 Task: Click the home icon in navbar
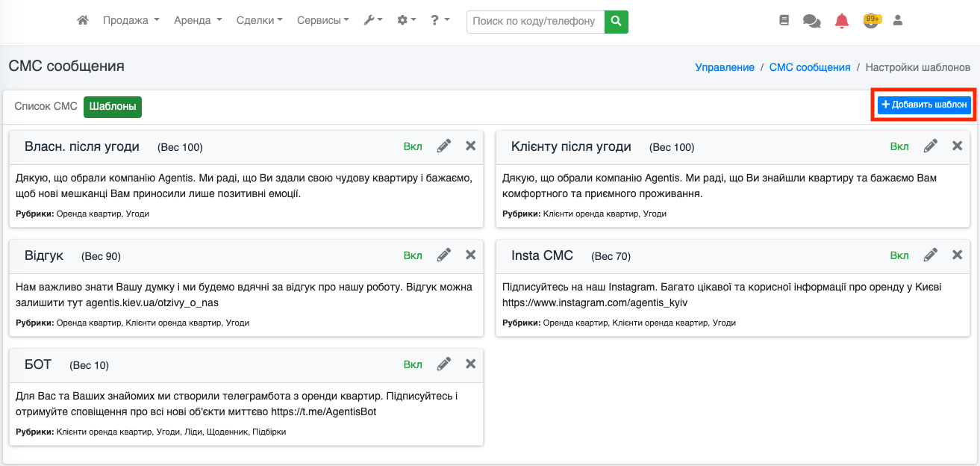click(83, 21)
